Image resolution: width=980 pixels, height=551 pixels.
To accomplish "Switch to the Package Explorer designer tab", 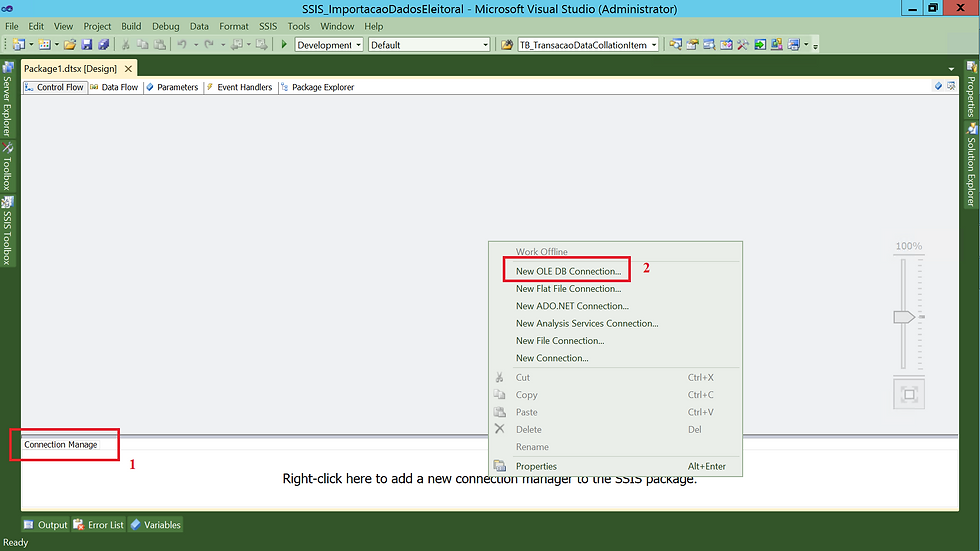I will click(x=318, y=87).
